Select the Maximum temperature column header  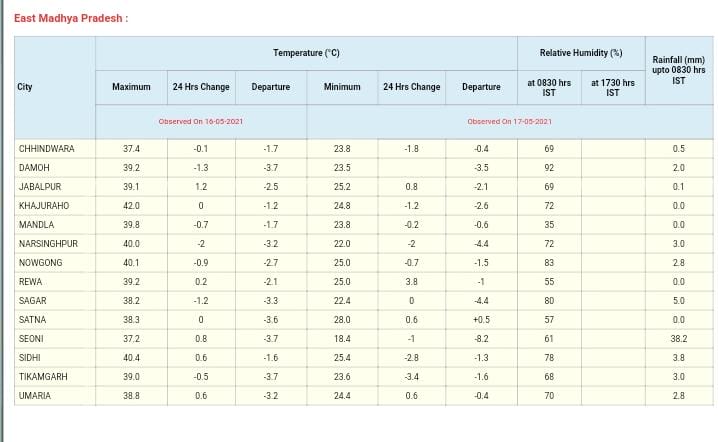point(131,87)
